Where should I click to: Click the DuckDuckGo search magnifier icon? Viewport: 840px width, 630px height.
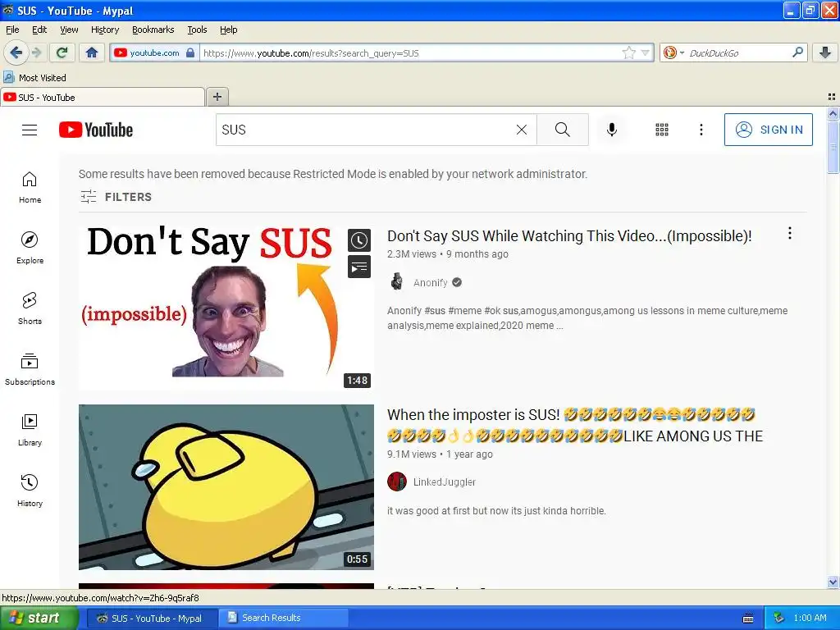coord(797,52)
